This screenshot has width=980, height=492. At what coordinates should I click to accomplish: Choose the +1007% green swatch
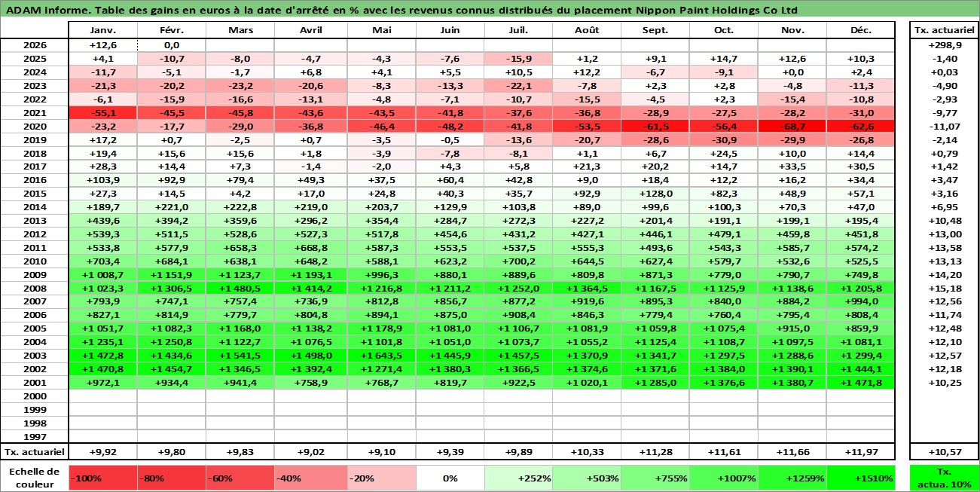click(x=724, y=478)
